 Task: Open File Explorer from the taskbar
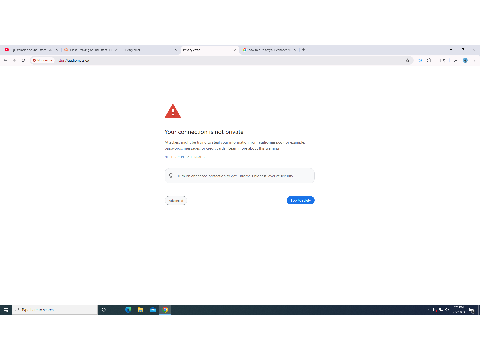[x=140, y=310]
